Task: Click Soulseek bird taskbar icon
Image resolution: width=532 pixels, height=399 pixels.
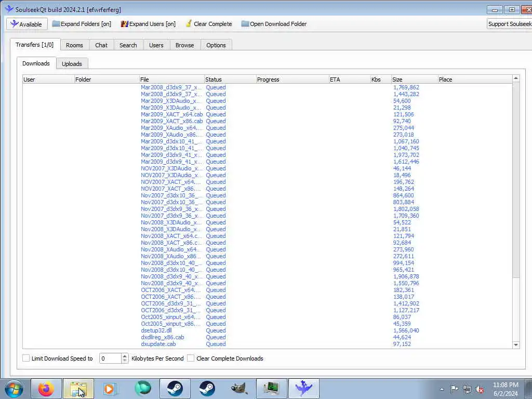Action: [303, 389]
